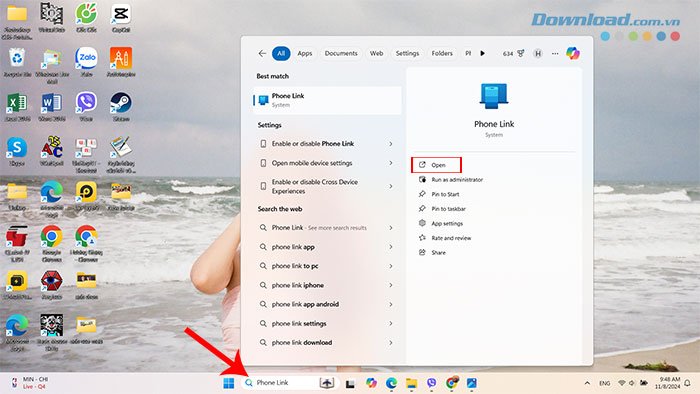This screenshot has height=394, width=700.
Task: Select the phone link iphone web suggestion
Action: [x=327, y=285]
